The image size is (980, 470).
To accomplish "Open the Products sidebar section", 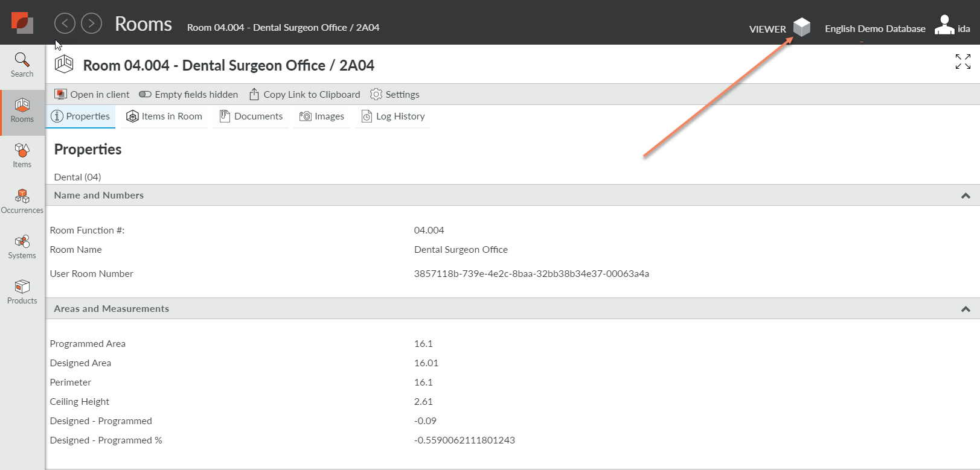I will 22,292.
